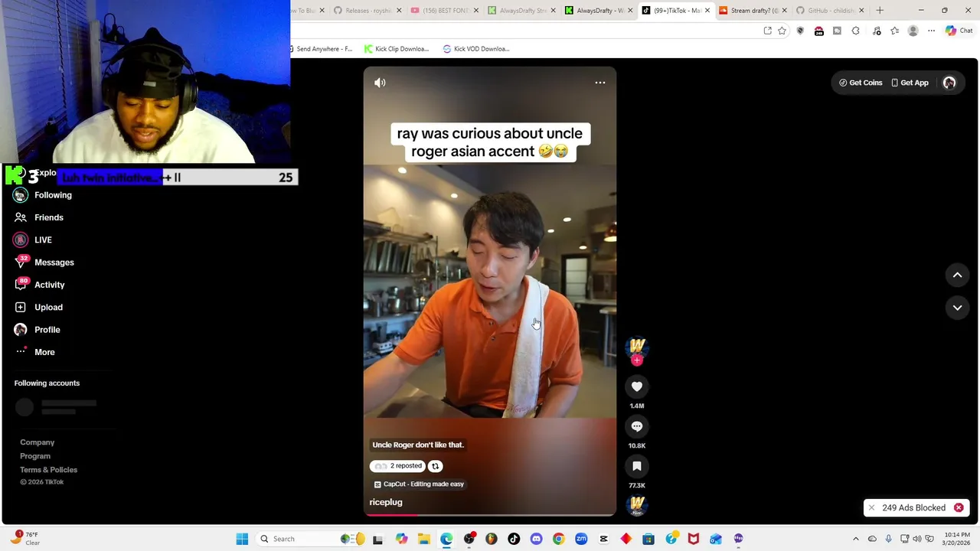Open the video's three-dot options menu
This screenshot has width=980, height=551.
coord(600,83)
